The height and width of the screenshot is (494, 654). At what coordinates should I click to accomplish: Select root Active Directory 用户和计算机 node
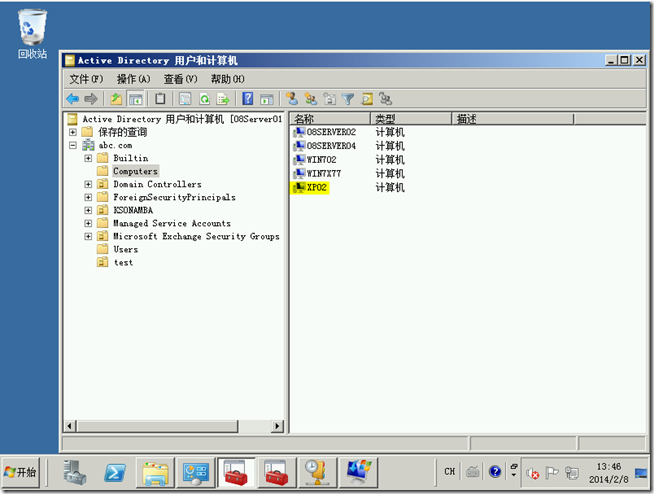181,119
